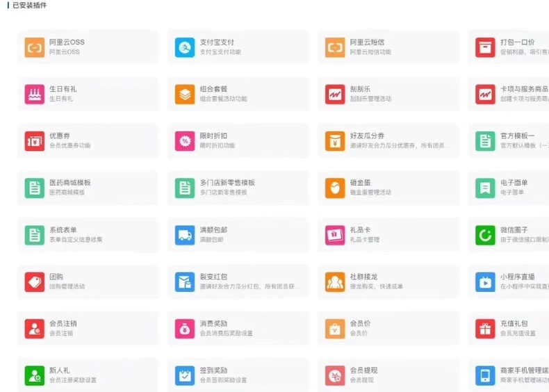Click the 小程序直播 play icon
The height and width of the screenshot is (392, 549).
pos(485,282)
